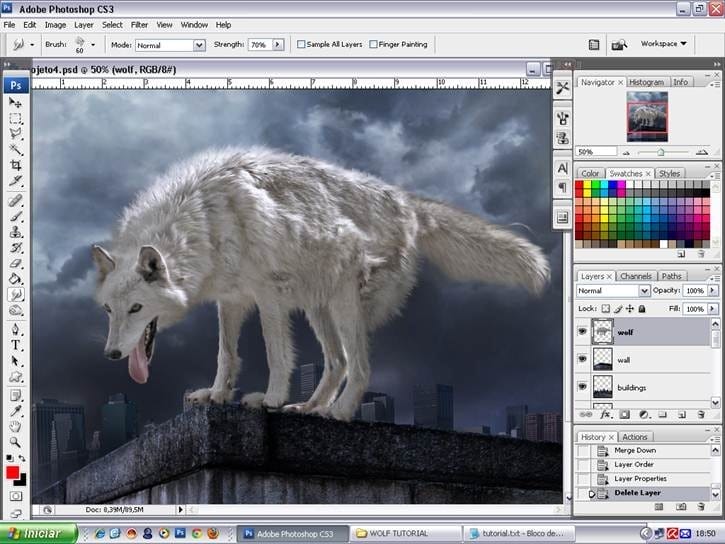This screenshot has width=725, height=544.
Task: Switch to the Actions tab
Action: 634,437
